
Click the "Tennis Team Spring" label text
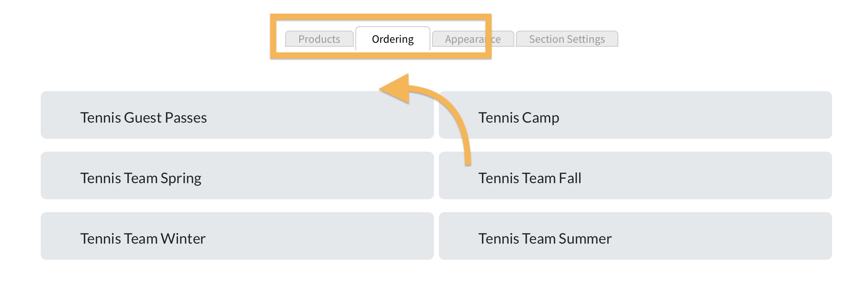click(x=141, y=178)
